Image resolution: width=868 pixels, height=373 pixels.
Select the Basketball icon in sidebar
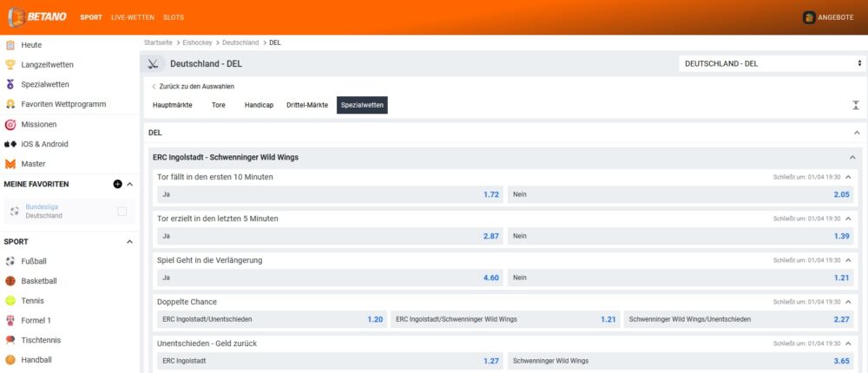[10, 281]
